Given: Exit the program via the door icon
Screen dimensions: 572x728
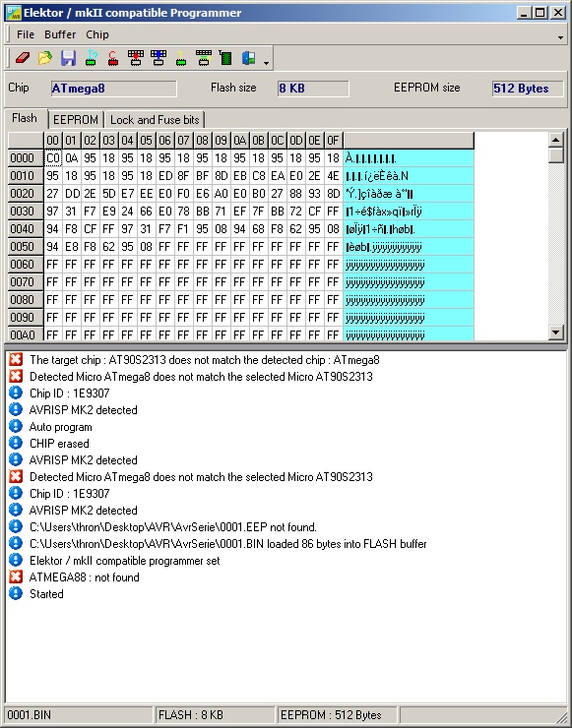Looking at the screenshot, I should 249,58.
